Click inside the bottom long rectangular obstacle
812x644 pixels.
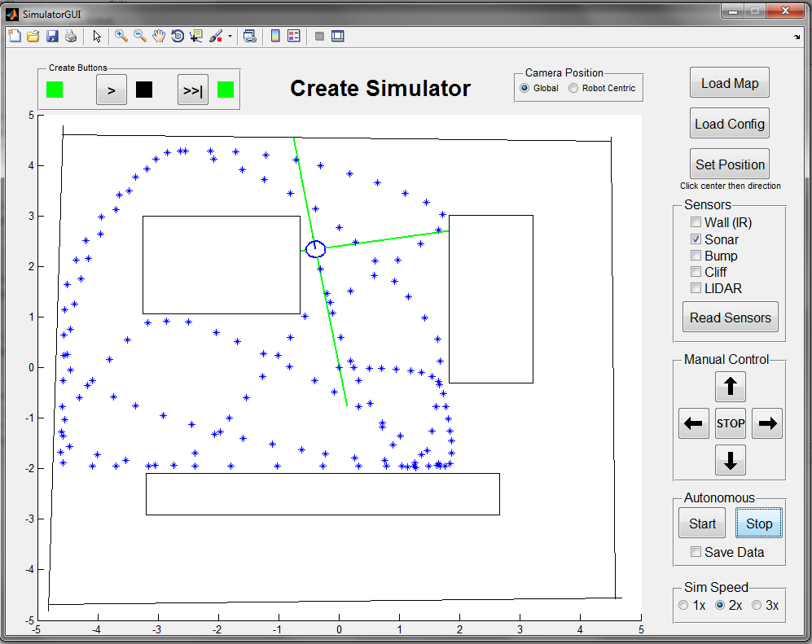click(x=323, y=494)
